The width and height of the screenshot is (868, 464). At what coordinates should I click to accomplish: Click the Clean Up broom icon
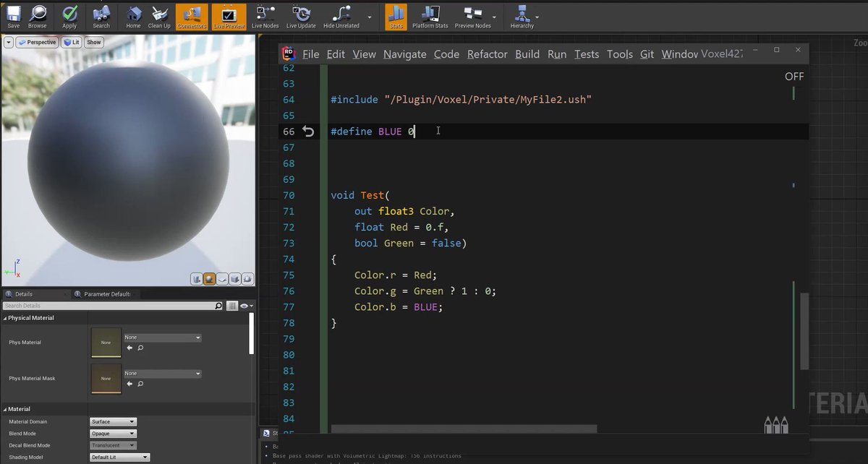(x=159, y=13)
